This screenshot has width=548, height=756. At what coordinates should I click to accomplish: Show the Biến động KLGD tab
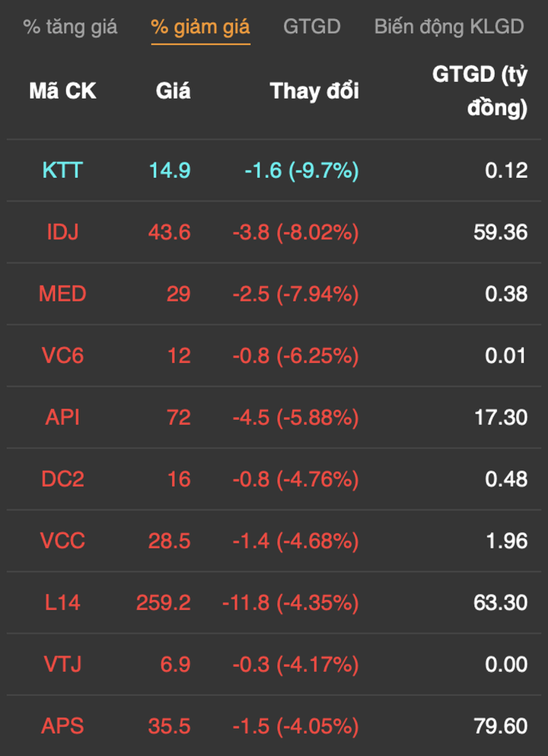pyautogui.click(x=449, y=27)
